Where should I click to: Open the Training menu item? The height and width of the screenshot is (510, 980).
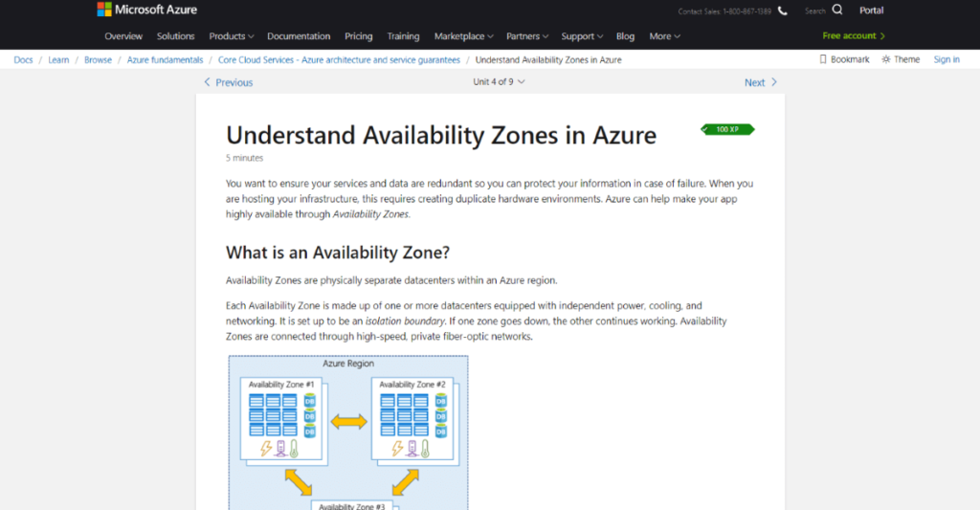pyautogui.click(x=403, y=36)
